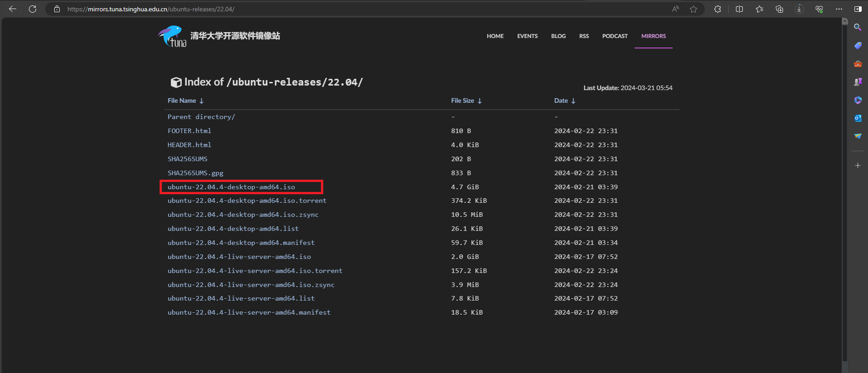Download ubuntu-22.04.4-desktop-amd64.iso
The height and width of the screenshot is (373, 868).
(x=231, y=187)
